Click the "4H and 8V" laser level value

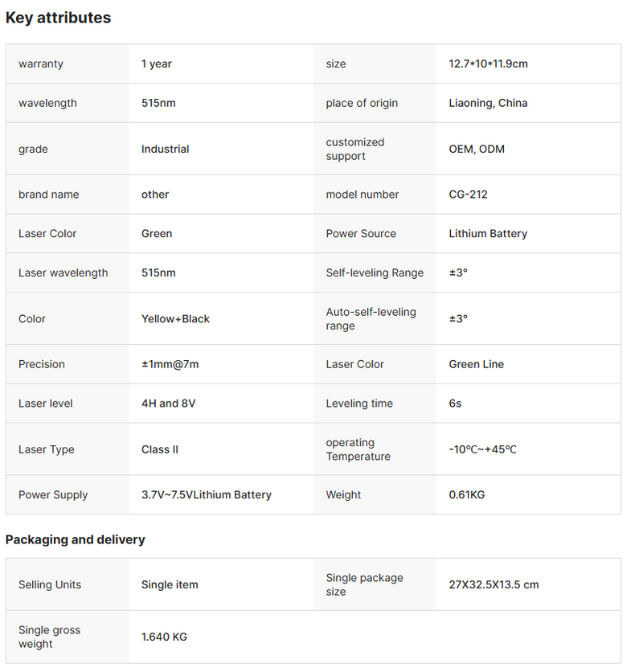coord(168,404)
